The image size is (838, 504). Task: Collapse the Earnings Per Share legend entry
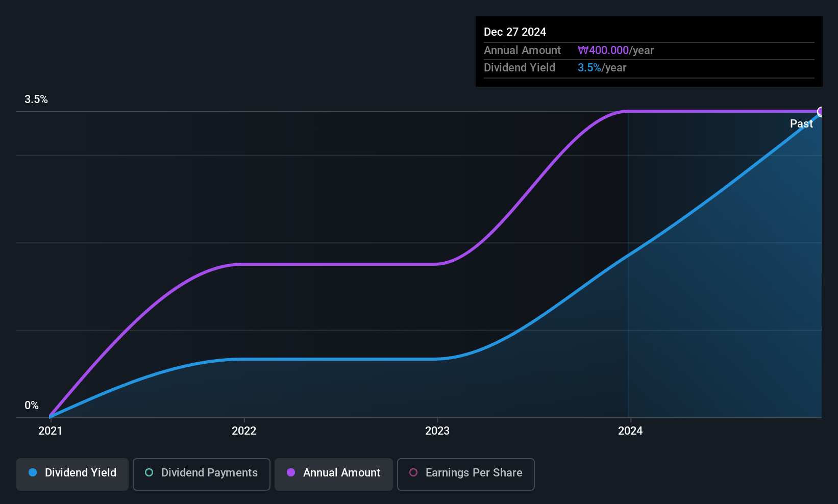point(465,473)
